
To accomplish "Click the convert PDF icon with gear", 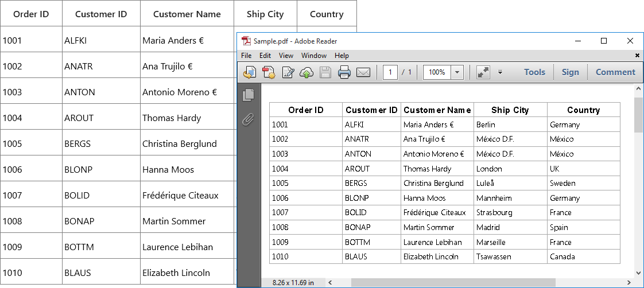I will [x=269, y=73].
